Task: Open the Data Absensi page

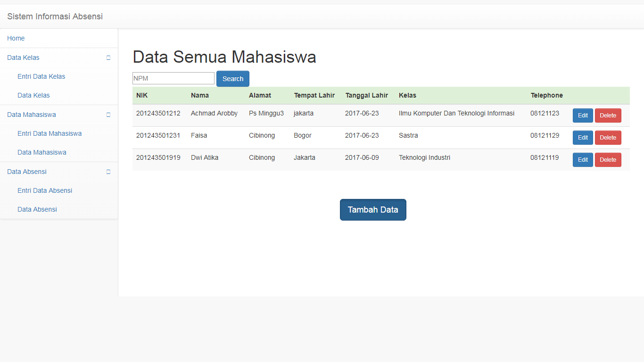Action: [37, 209]
